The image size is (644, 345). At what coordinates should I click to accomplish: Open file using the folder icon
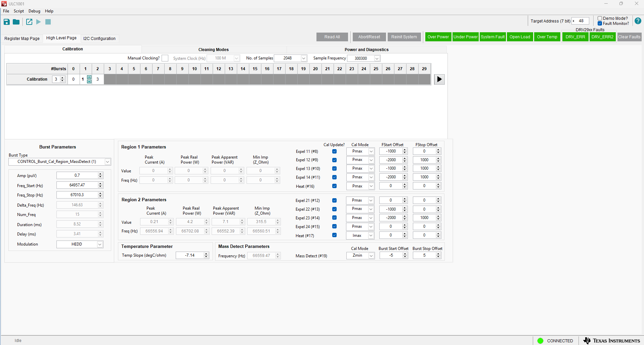(16, 22)
